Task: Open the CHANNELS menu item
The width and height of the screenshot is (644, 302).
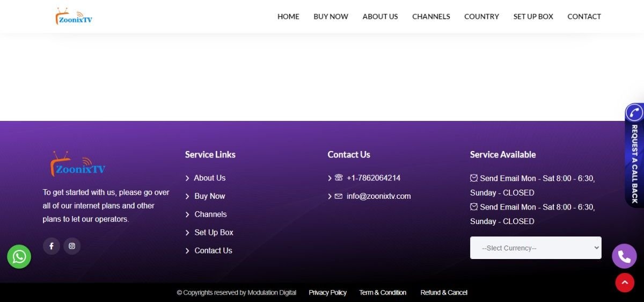Action: point(431,17)
